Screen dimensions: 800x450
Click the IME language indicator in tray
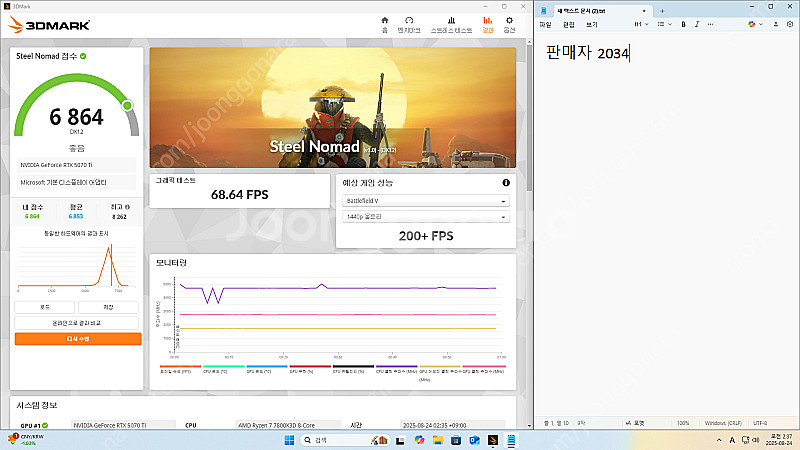732,440
